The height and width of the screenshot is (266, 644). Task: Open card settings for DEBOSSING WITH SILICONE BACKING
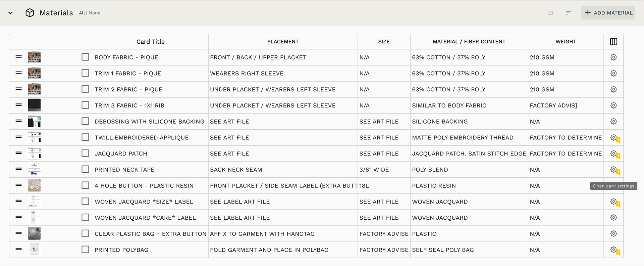[x=613, y=121]
